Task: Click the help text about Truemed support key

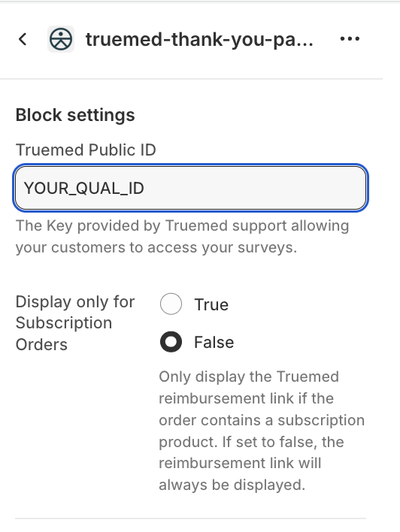Action: pos(183,237)
